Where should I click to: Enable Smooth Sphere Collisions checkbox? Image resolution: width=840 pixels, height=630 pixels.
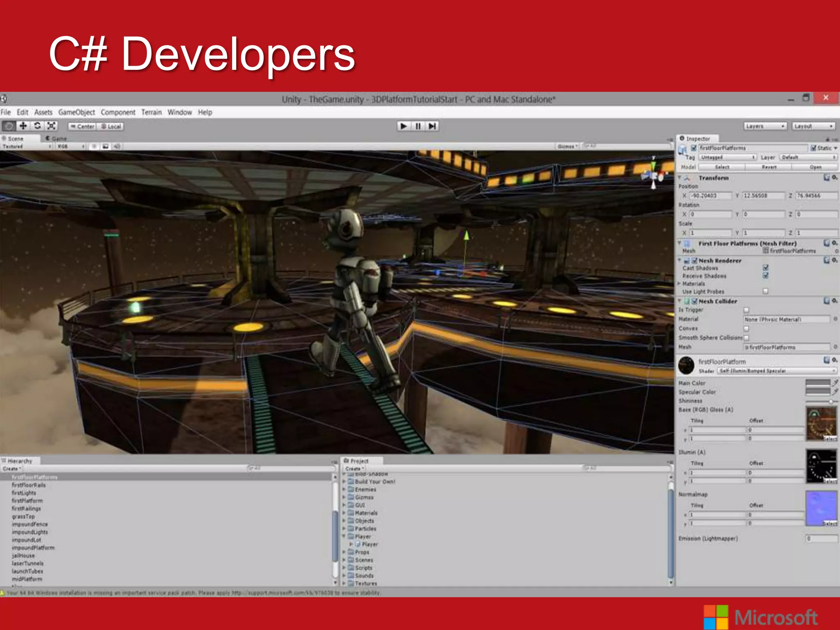(x=746, y=338)
